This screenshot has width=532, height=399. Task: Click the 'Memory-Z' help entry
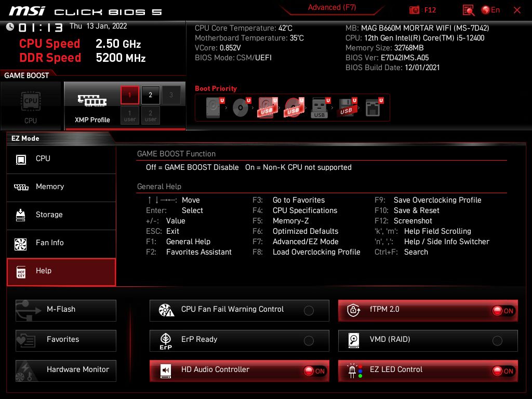(291, 221)
